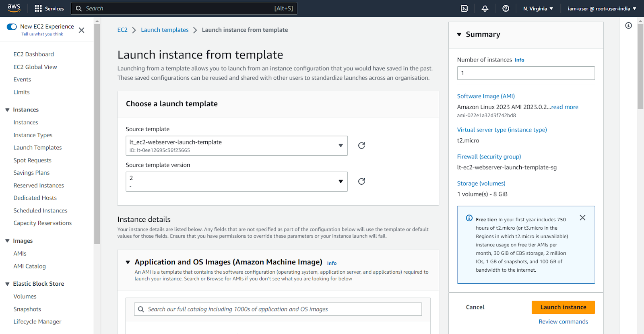Click the Launch templates breadcrumb link
The height and width of the screenshot is (334, 644).
tap(165, 30)
